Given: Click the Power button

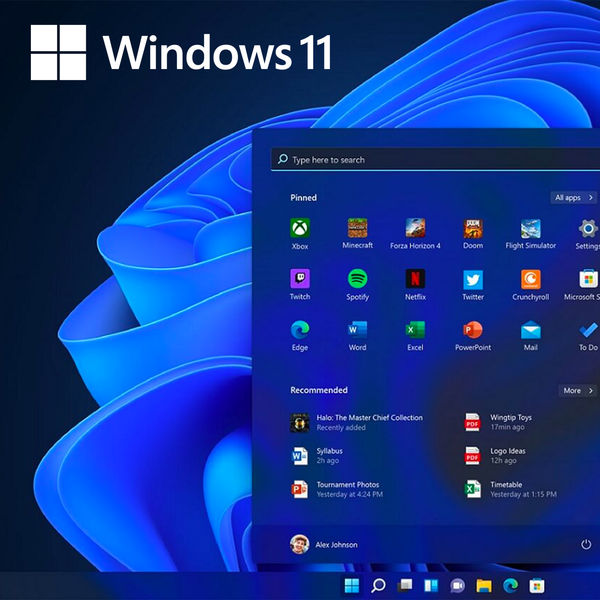Looking at the screenshot, I should tap(586, 544).
